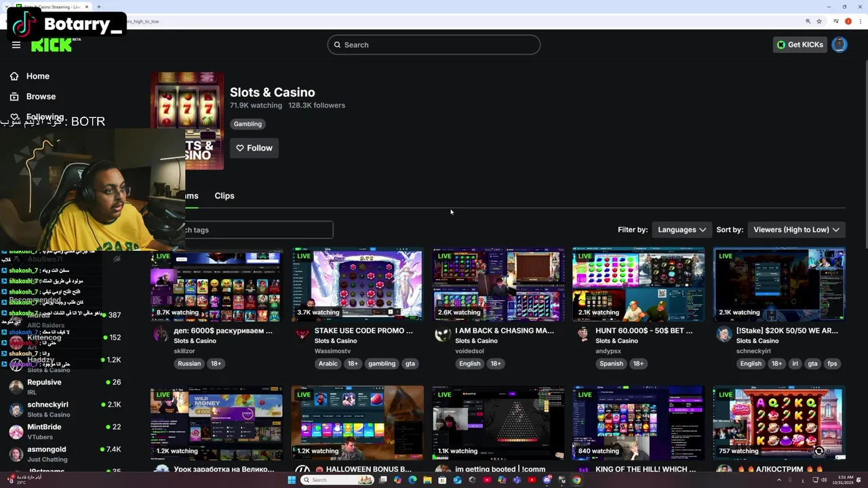Click andypsx channel name
Viewport: 868px width, 488px height.
[608, 351]
